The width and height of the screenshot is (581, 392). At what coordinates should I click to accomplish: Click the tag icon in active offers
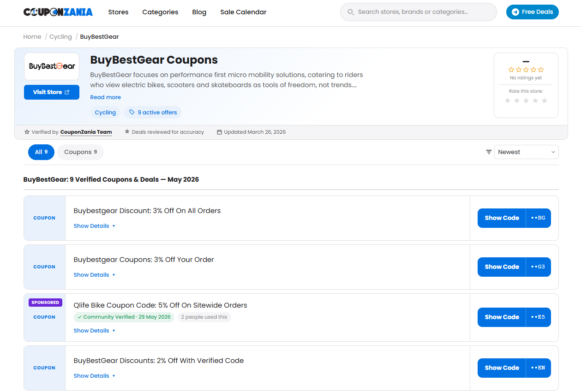132,113
